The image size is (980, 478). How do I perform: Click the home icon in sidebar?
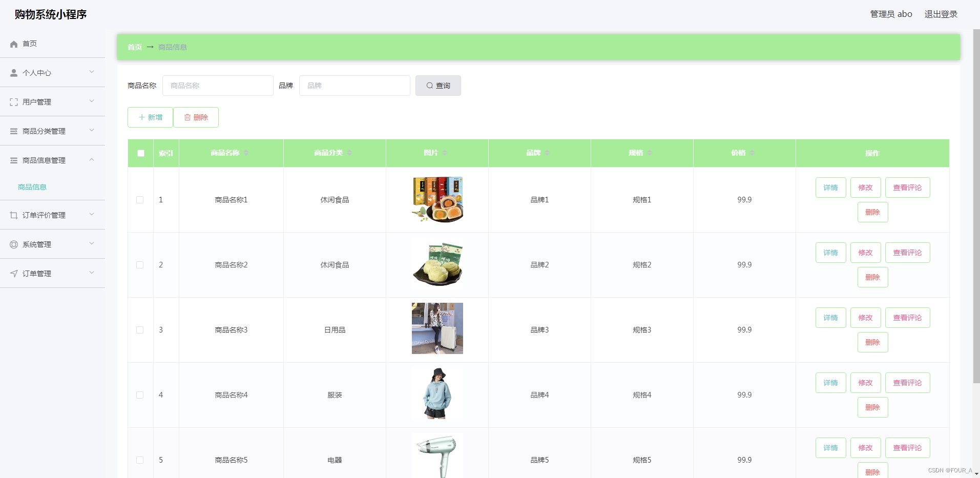[14, 44]
